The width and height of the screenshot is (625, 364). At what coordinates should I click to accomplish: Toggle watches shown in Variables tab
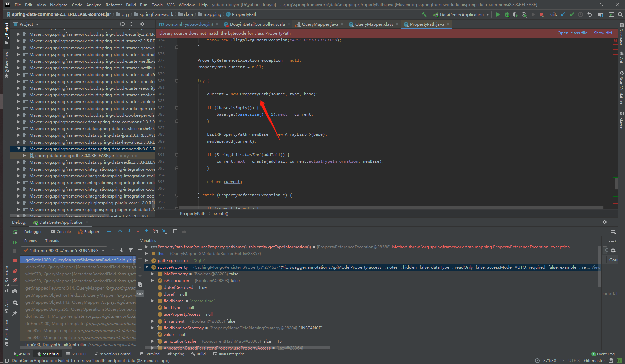(x=140, y=294)
